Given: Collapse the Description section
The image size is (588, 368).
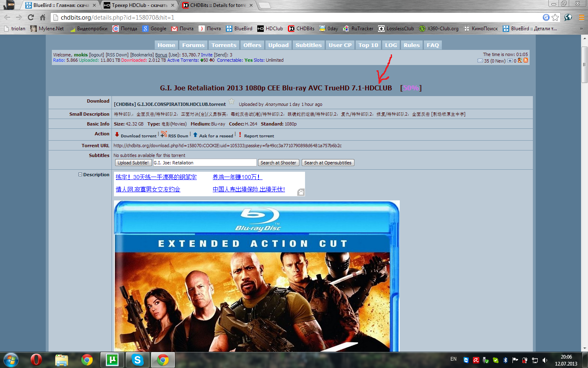Looking at the screenshot, I should click(80, 175).
